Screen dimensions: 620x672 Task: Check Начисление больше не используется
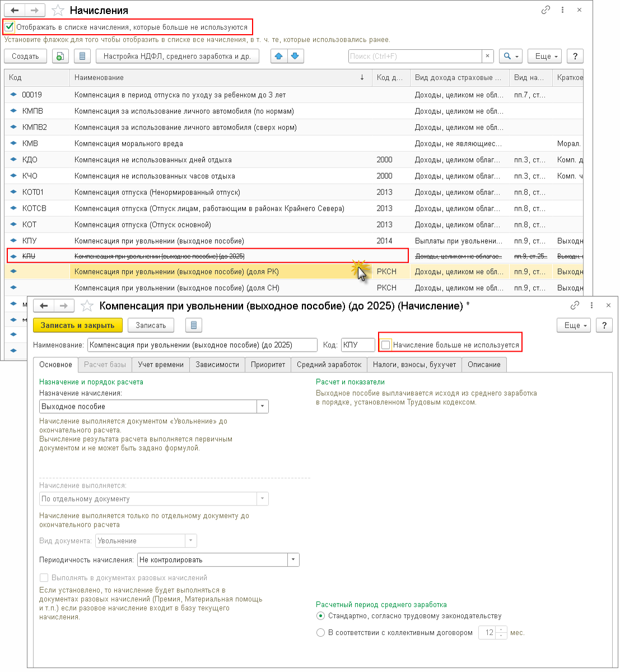(x=386, y=345)
